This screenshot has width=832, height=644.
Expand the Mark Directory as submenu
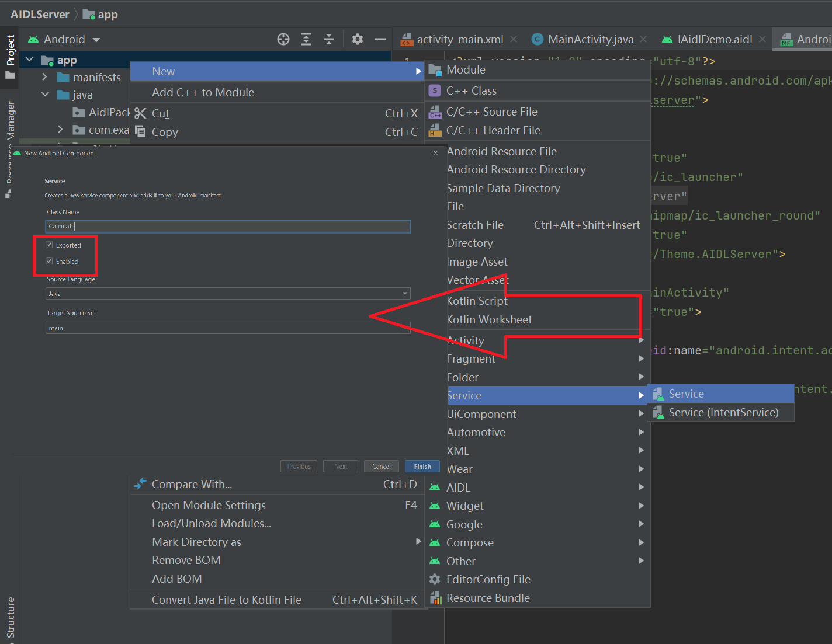pos(276,542)
